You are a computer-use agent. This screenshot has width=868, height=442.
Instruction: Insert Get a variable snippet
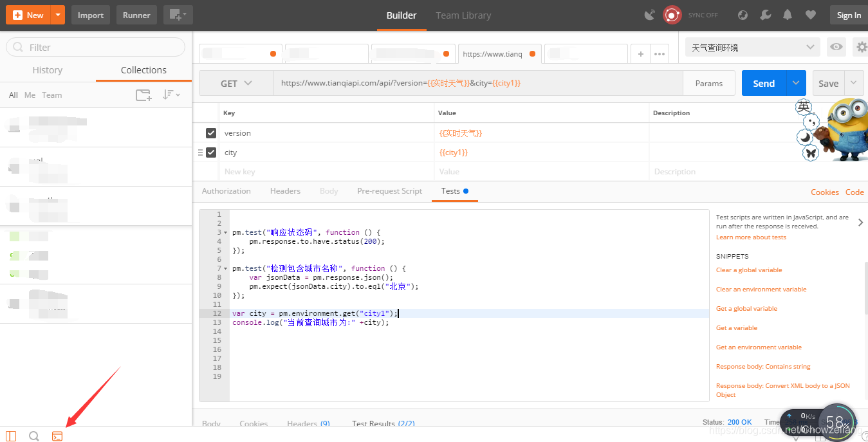(737, 328)
